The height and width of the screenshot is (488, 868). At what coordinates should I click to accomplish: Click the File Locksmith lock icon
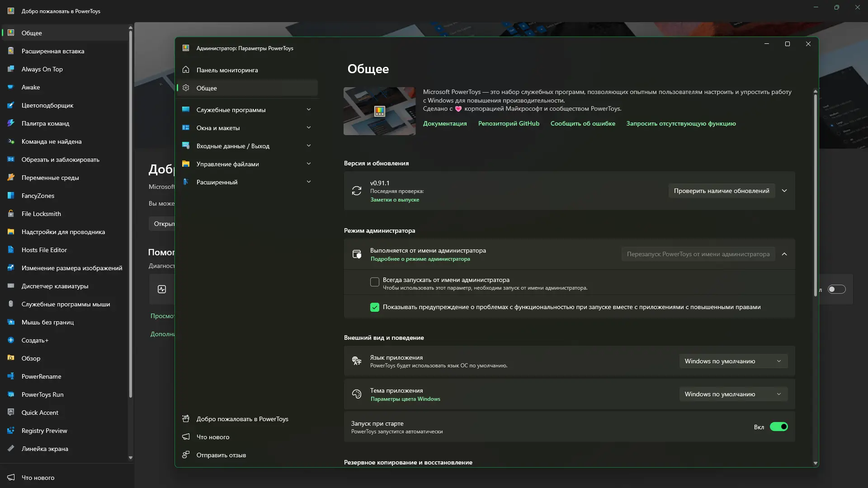click(x=11, y=214)
